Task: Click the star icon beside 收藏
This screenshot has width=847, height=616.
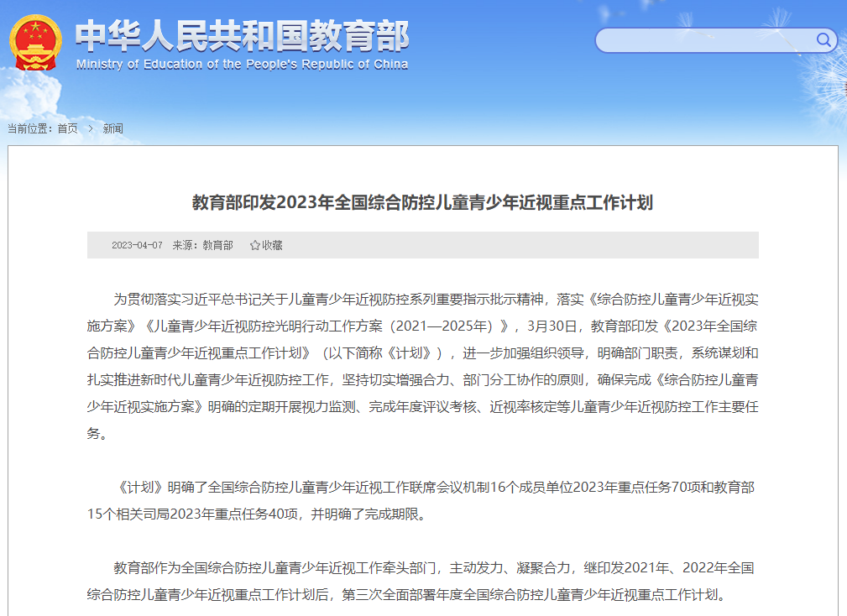Action: 255,246
